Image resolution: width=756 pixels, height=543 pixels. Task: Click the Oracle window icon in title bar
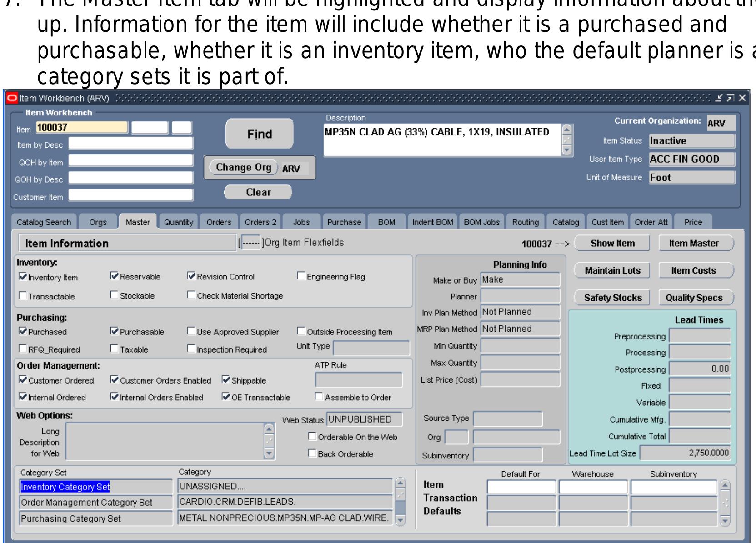[12, 98]
